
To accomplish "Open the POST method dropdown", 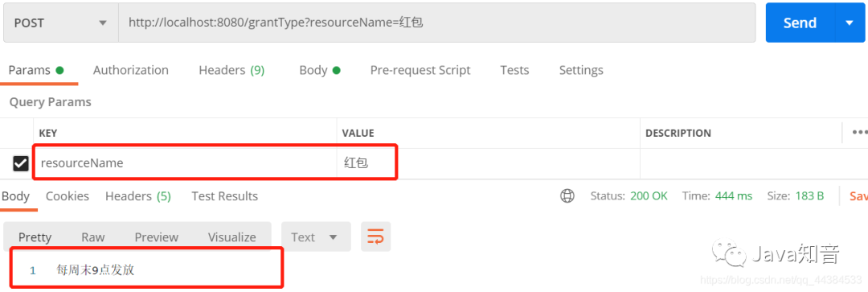I will tap(60, 23).
